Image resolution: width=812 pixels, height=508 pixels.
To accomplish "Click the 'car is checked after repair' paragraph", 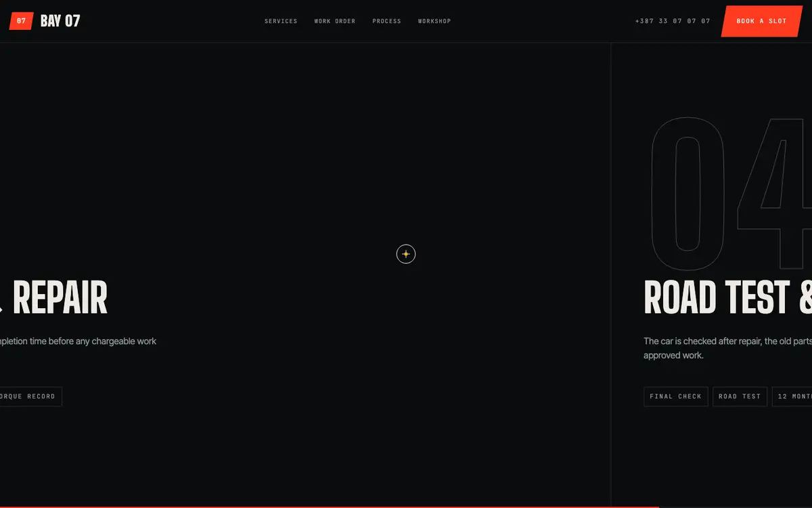I will 727,348.
